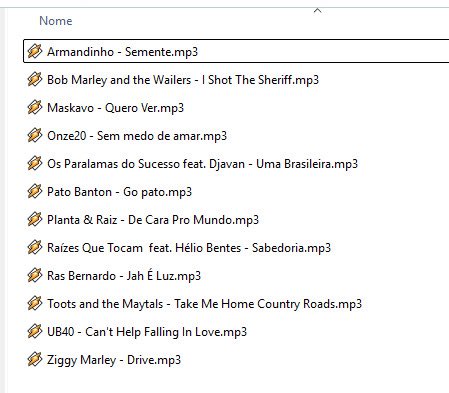Select Bob Marley and the Wailers file name
The height and width of the screenshot is (393, 449).
click(183, 80)
